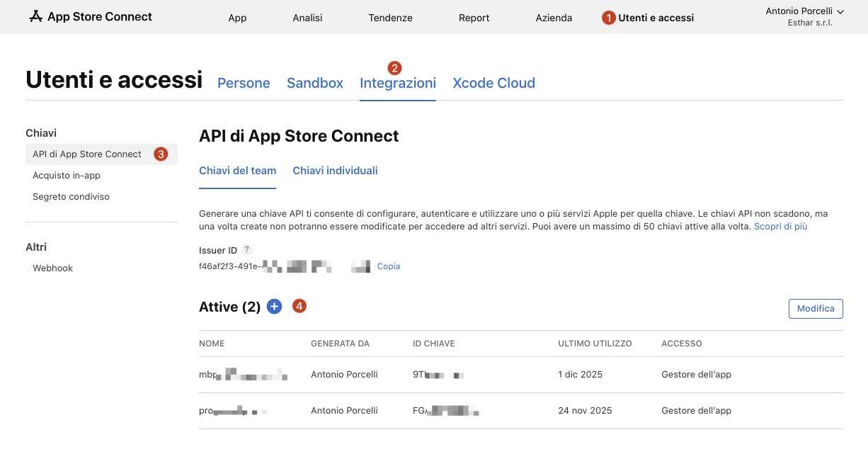Image resolution: width=868 pixels, height=459 pixels.
Task: Click the Modifica button
Action: pyautogui.click(x=816, y=308)
